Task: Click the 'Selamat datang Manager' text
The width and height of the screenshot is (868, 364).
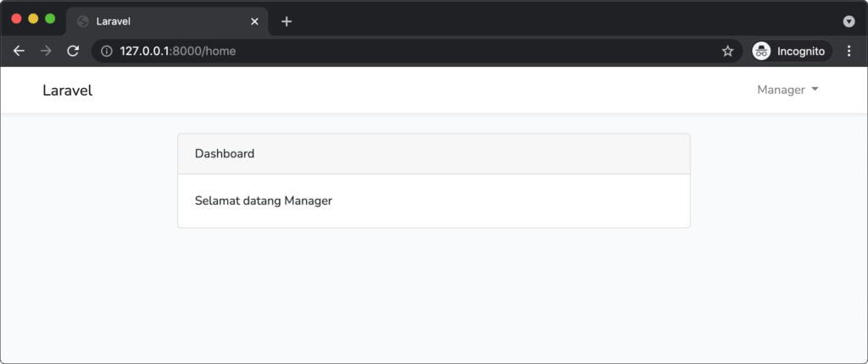Action: (264, 201)
